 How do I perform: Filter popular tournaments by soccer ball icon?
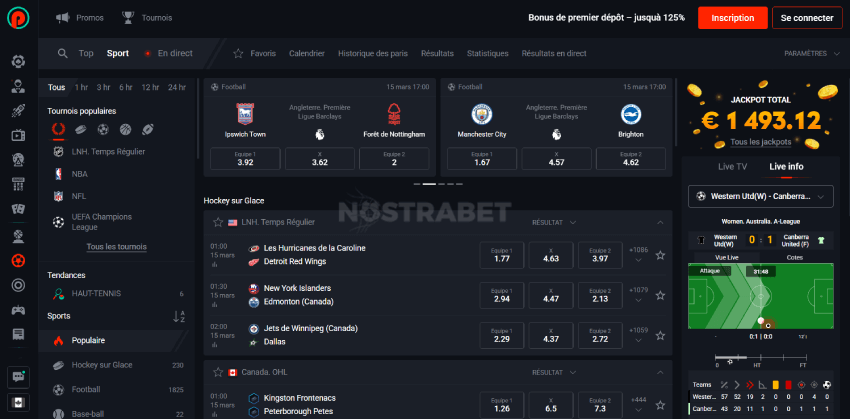[x=103, y=130]
